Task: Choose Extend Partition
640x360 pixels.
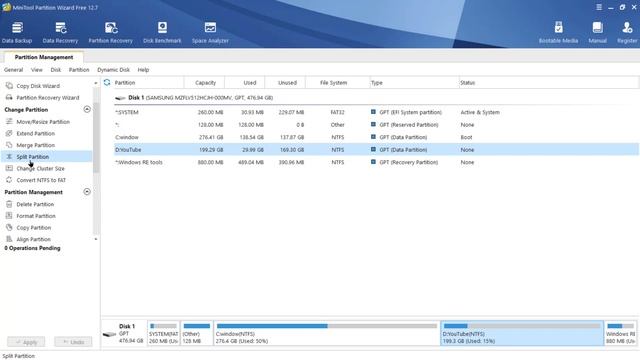Action: point(36,134)
